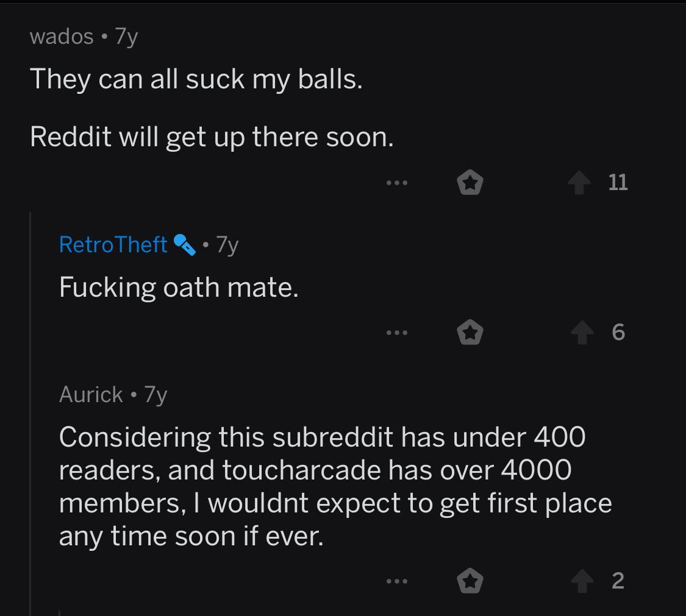
Task: Click the 2 vote score on Aurick's comment
Action: pos(618,581)
